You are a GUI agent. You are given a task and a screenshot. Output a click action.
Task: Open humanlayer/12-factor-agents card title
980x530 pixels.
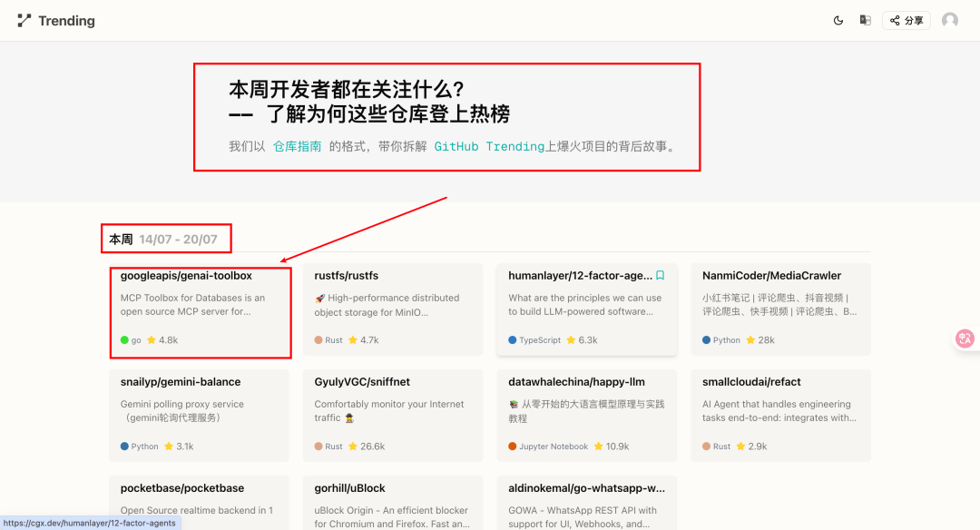tap(580, 276)
